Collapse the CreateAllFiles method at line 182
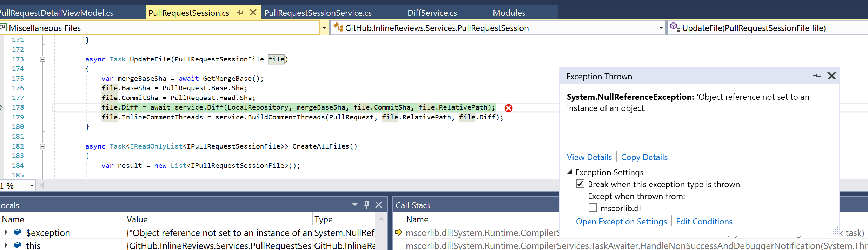Screen dimensions: 868x250 pos(42,146)
